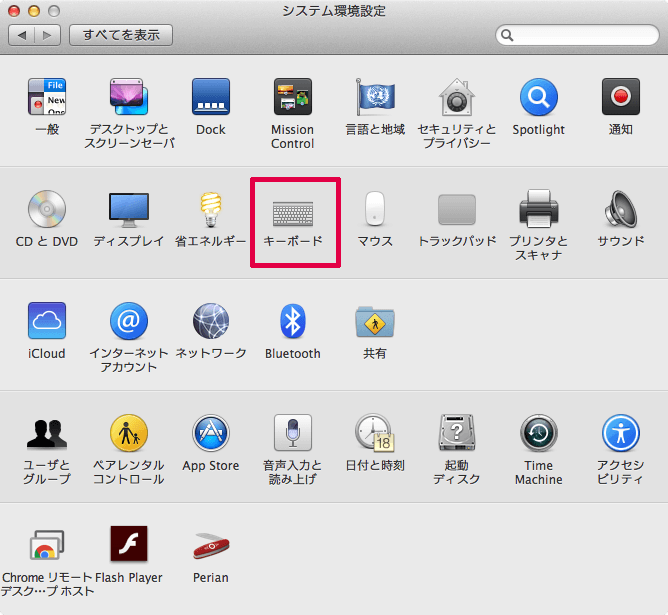
Task: Open プリンタとスキャナ preferences
Action: tap(538, 209)
